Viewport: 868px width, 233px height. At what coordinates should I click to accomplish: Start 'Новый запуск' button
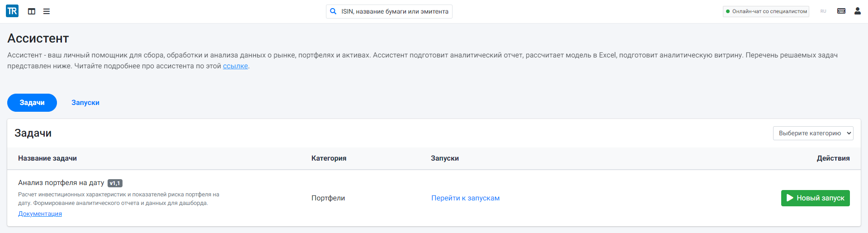click(x=816, y=198)
